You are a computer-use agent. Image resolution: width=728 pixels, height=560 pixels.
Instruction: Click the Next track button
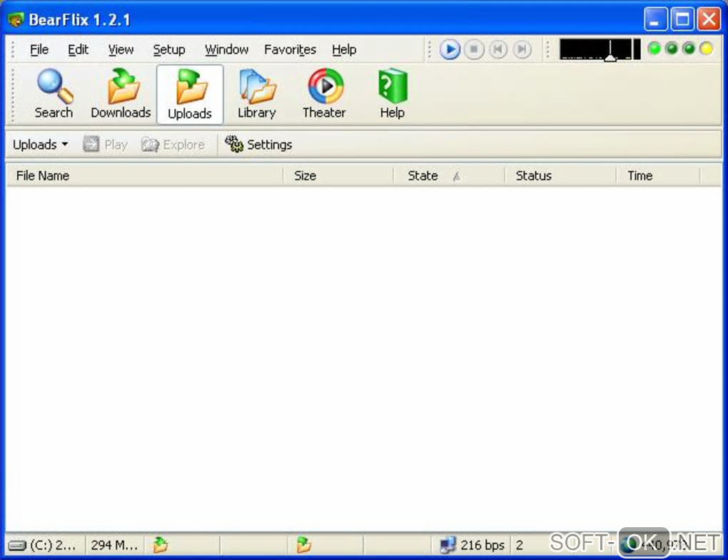click(522, 49)
